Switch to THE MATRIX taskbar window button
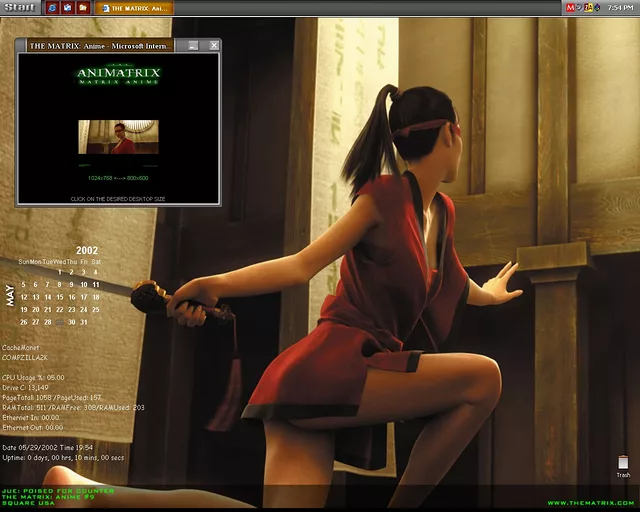This screenshot has width=640, height=512. pyautogui.click(x=134, y=8)
